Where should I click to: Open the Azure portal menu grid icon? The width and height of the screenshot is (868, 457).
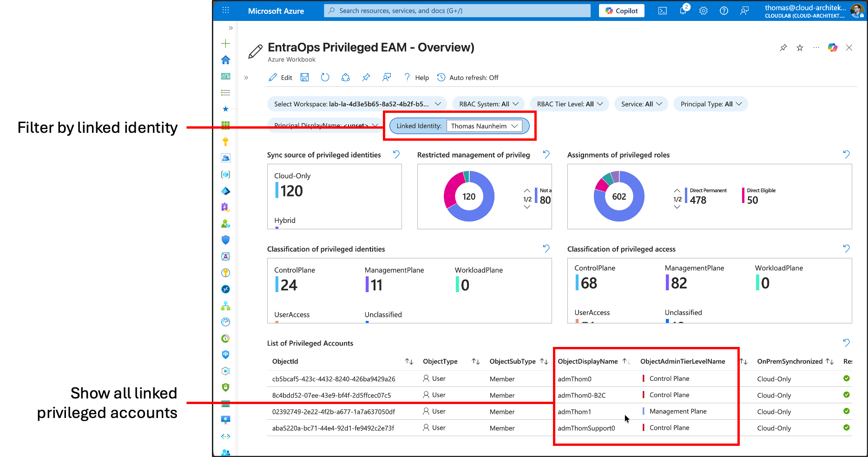(226, 10)
